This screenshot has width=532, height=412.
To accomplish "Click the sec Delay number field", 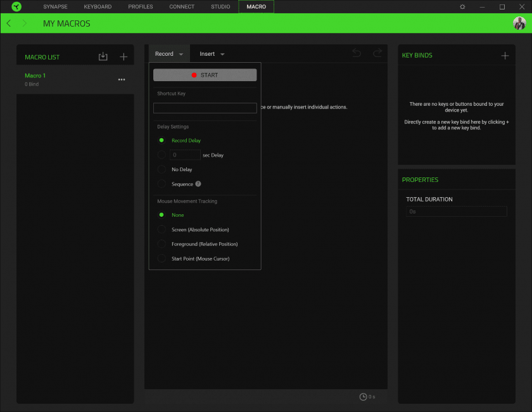I will [185, 155].
